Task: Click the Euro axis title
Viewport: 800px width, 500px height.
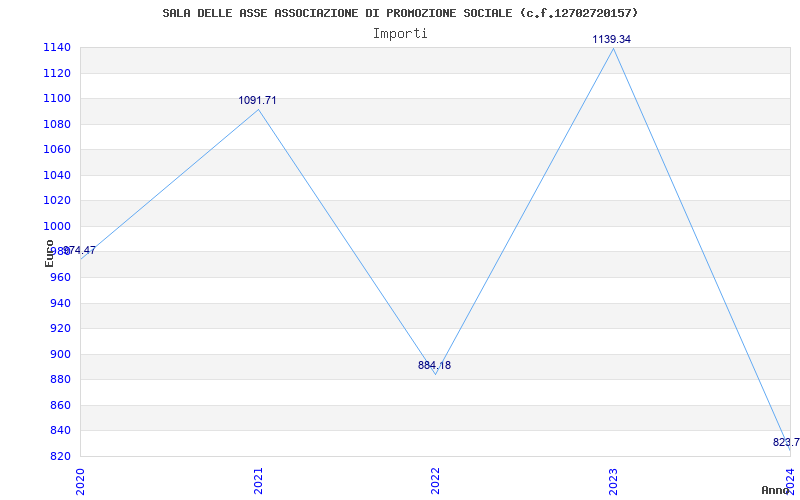Action: (49, 253)
